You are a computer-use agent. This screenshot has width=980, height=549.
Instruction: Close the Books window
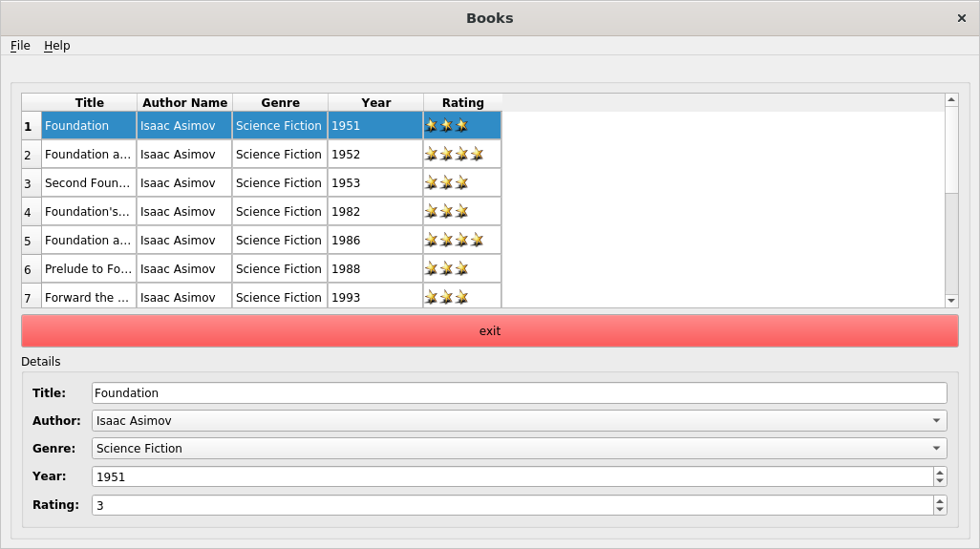click(x=961, y=18)
